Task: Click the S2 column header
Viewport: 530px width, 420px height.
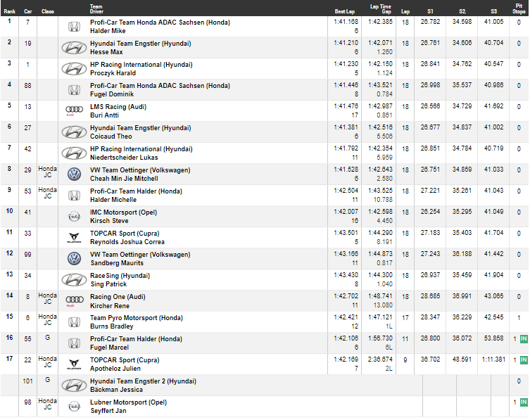Action: 462,11
